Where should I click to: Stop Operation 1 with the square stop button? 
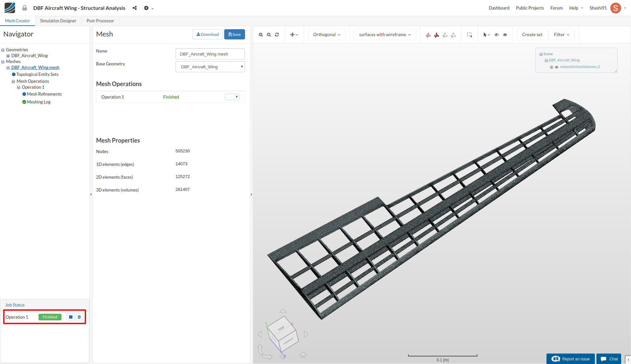[71, 317]
